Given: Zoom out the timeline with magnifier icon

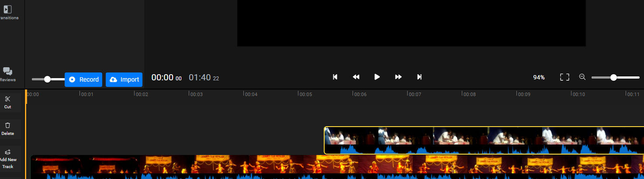Looking at the screenshot, I should click(582, 77).
